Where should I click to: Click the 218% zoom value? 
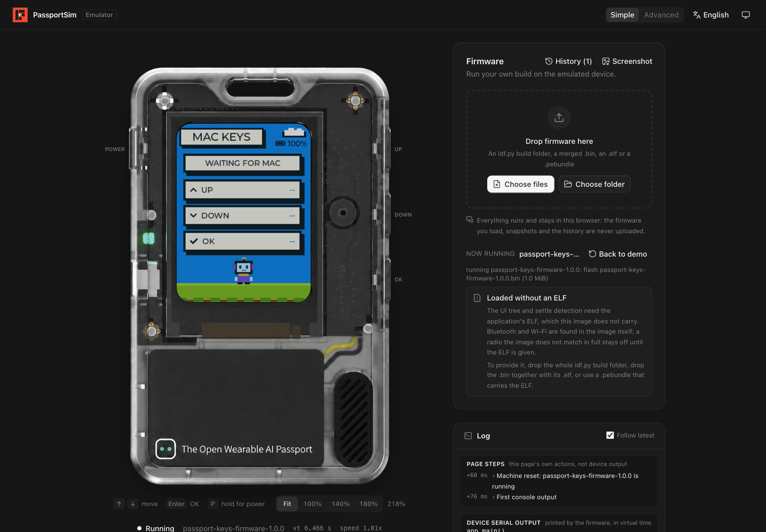tap(396, 504)
